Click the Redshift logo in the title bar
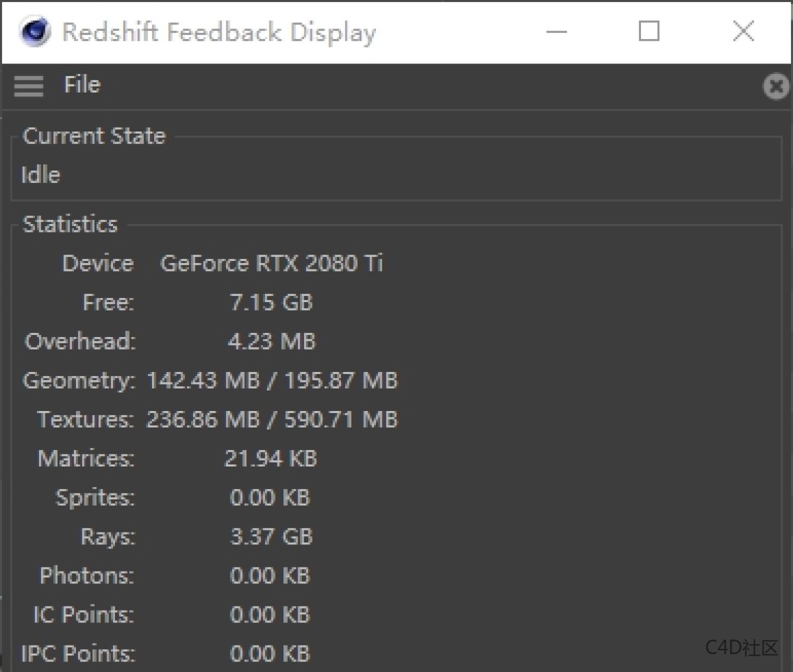The width and height of the screenshot is (793, 672). tap(34, 31)
